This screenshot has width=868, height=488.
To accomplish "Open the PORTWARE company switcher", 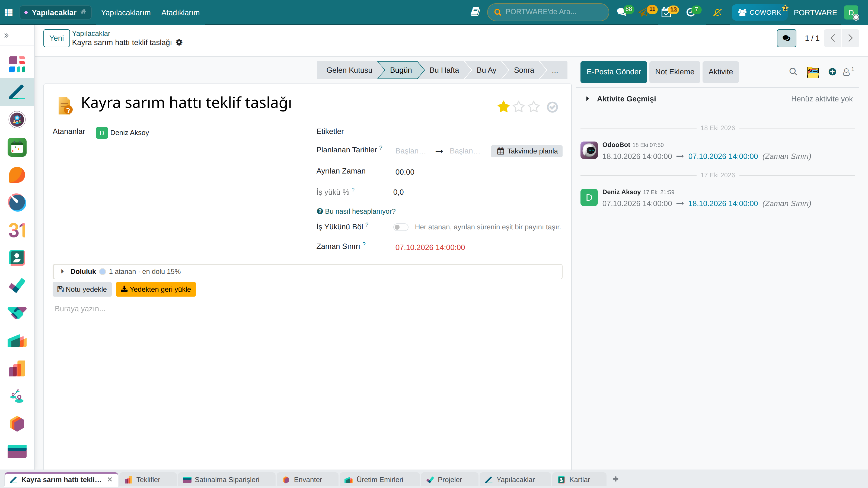I will point(815,12).
